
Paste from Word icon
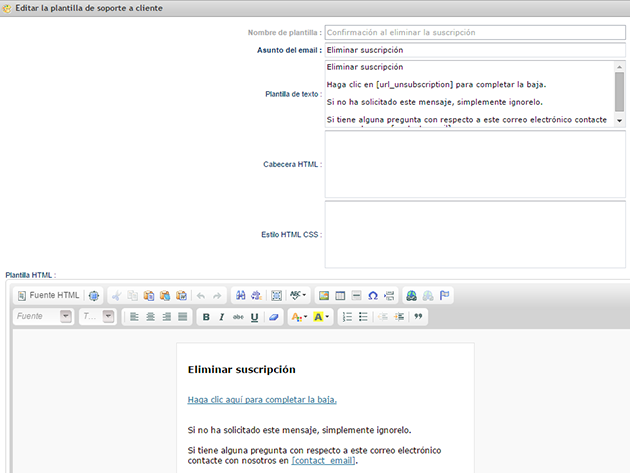[x=181, y=296]
